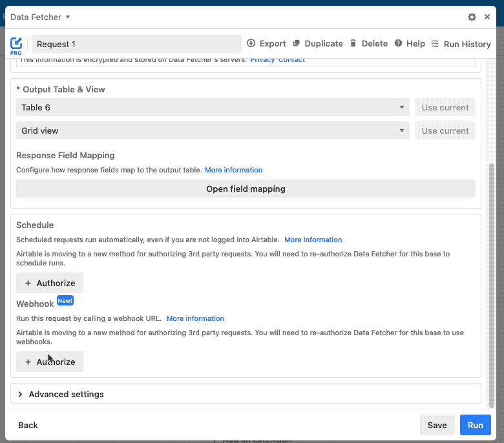
Task: Click Authorize button in the Webhook section
Action: tap(50, 362)
